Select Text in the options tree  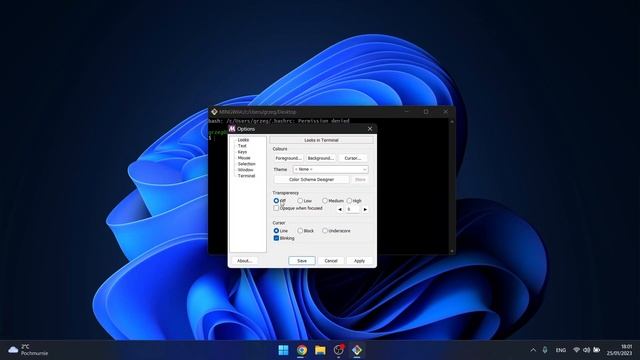click(x=242, y=146)
